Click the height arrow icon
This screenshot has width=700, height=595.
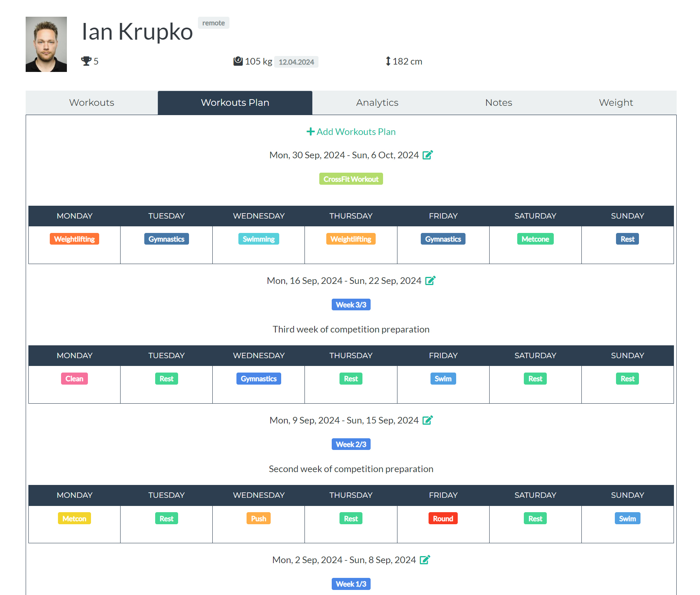(388, 61)
